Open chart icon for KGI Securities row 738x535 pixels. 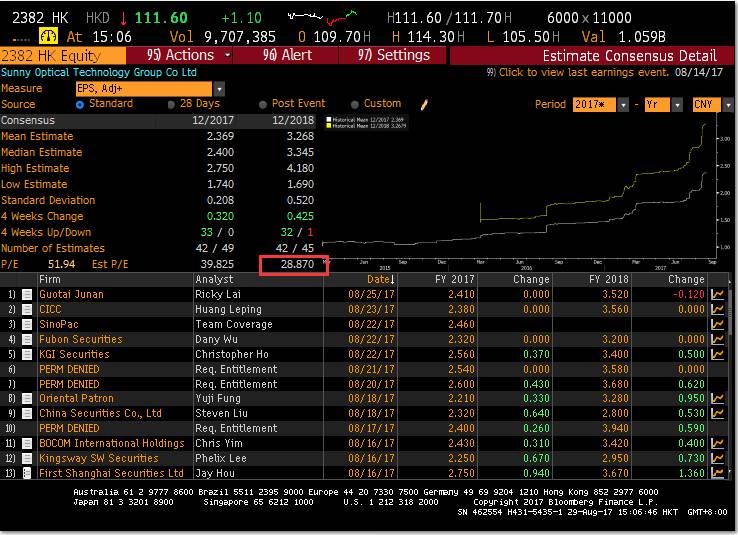click(x=717, y=354)
